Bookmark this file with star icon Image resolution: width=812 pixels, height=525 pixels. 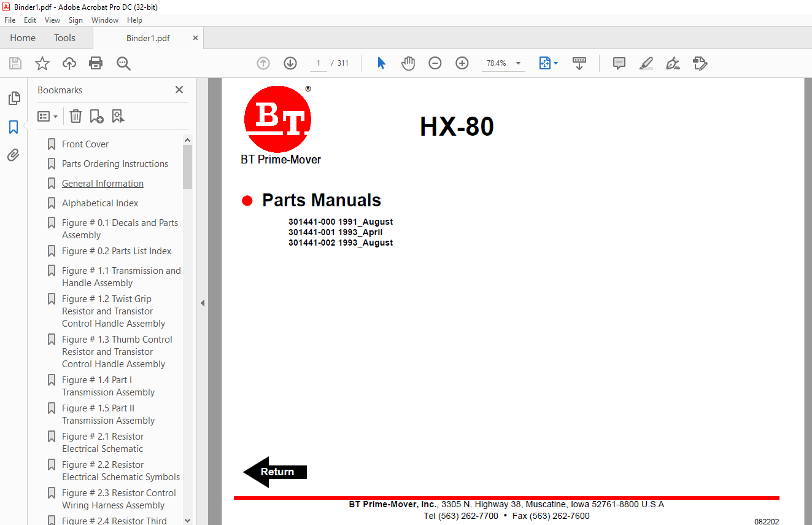[x=42, y=63]
